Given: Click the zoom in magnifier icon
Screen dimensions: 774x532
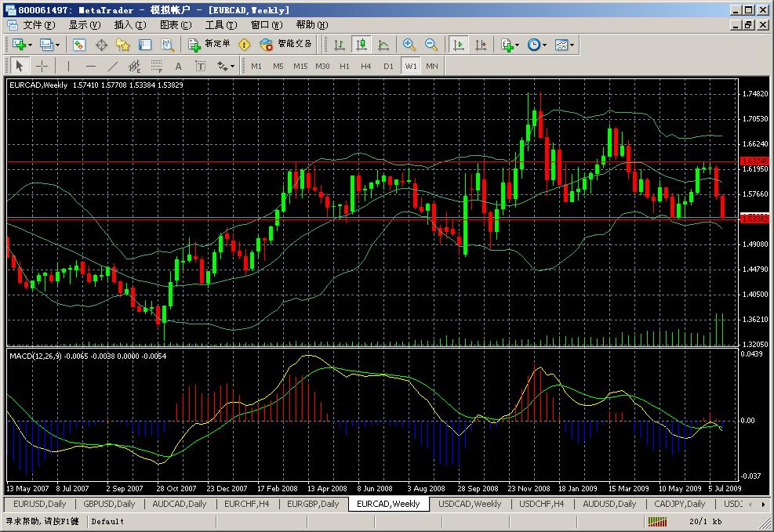Looking at the screenshot, I should pos(409,45).
